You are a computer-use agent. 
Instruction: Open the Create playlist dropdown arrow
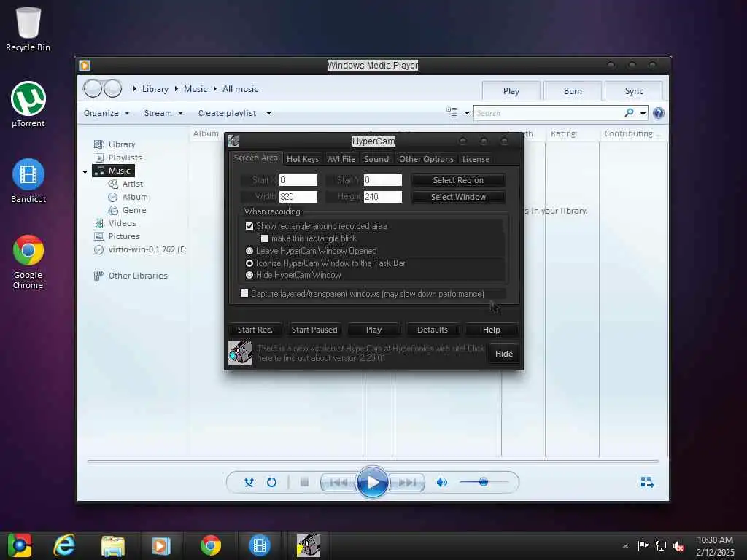tap(268, 113)
